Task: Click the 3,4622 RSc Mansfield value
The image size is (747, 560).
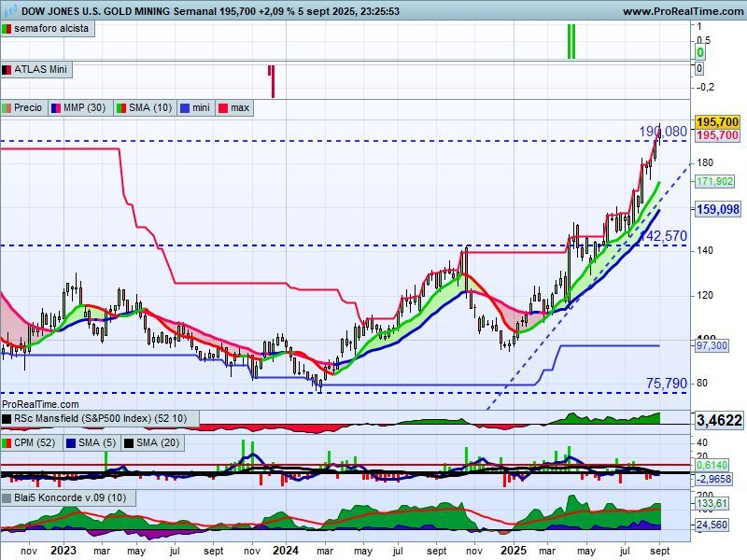Action: click(x=719, y=420)
